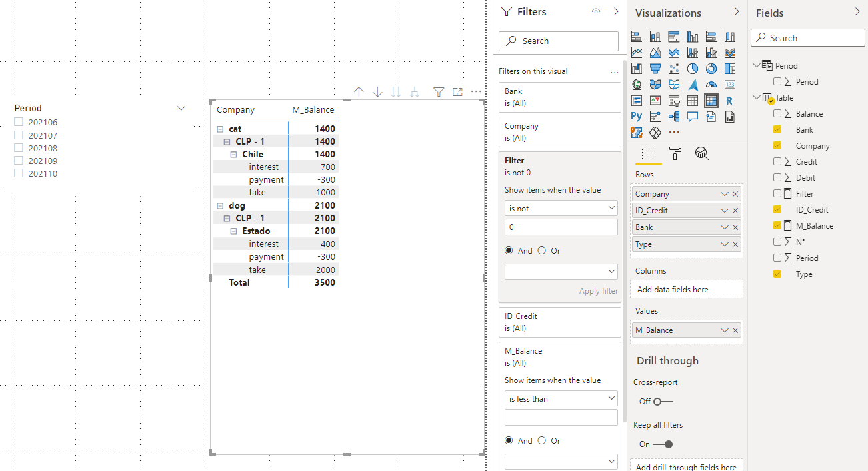Click the filter funnel icon above matrix
This screenshot has width=868, height=471.
(439, 92)
